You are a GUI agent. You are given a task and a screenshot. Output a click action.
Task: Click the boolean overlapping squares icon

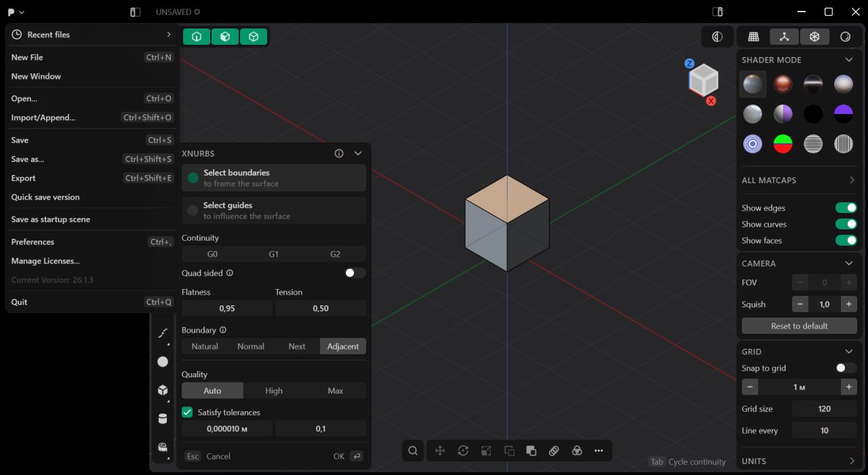tap(532, 451)
